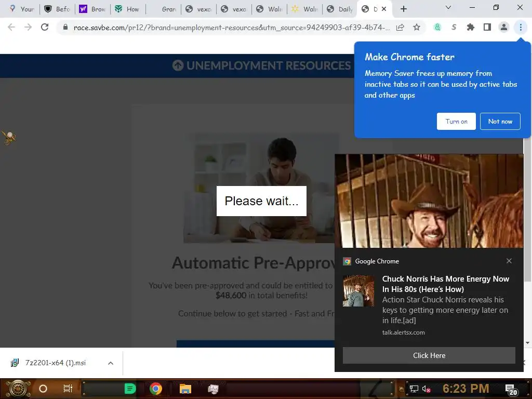Click the scrollbar down arrow
532x399 pixels.
coord(527,343)
